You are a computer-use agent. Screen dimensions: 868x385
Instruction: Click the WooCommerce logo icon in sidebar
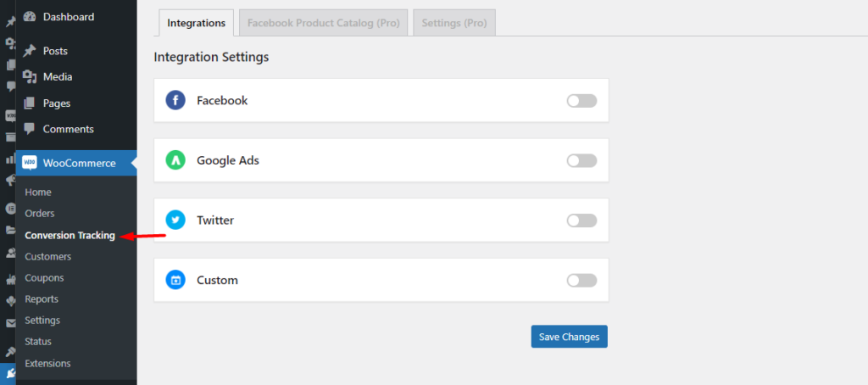30,163
